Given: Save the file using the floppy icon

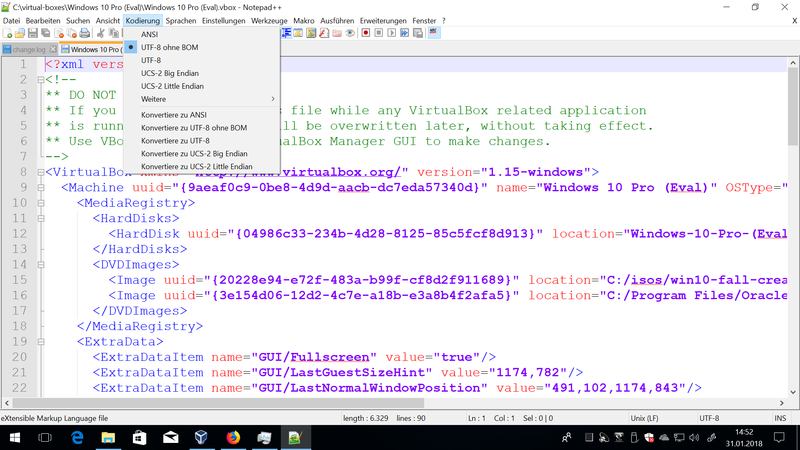Looking at the screenshot, I should click(x=33, y=33).
